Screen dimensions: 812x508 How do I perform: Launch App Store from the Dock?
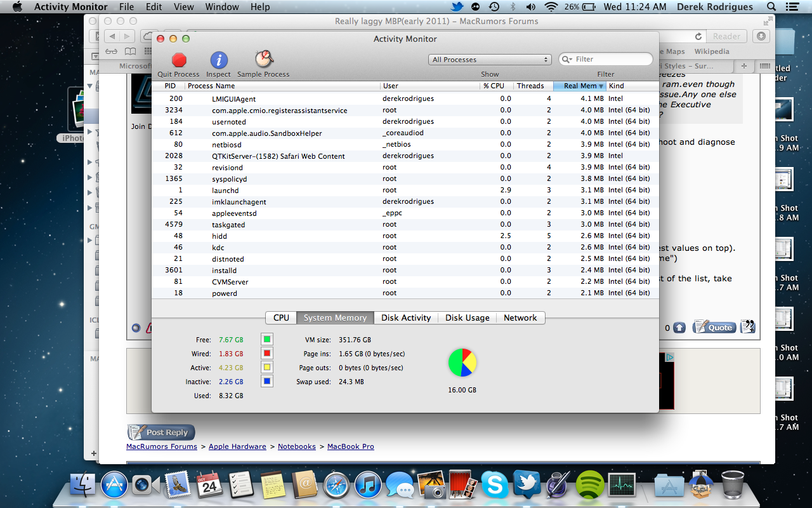(x=115, y=486)
